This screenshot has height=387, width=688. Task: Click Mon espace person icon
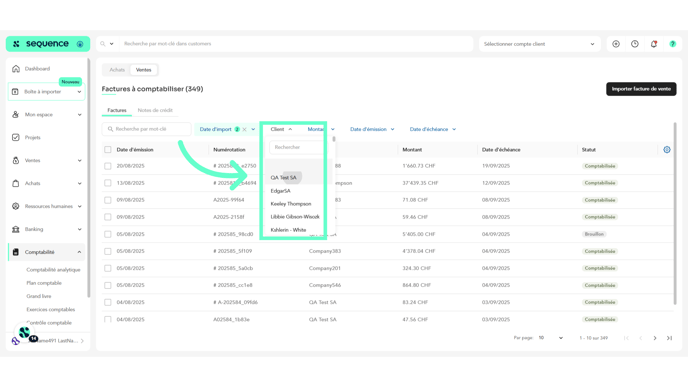coord(16,115)
